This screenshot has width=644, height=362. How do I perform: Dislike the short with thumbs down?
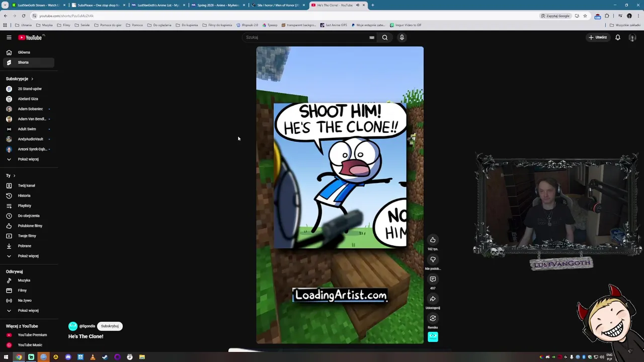(x=433, y=259)
